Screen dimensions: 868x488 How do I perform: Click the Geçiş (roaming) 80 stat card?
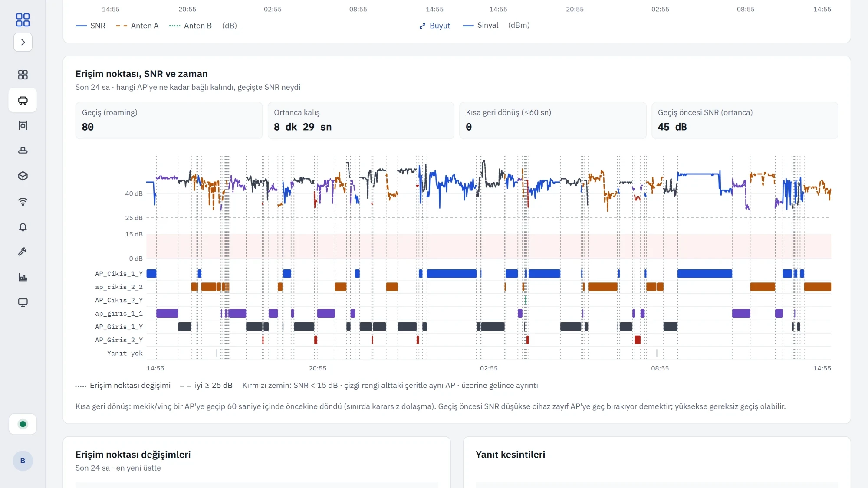coord(169,120)
